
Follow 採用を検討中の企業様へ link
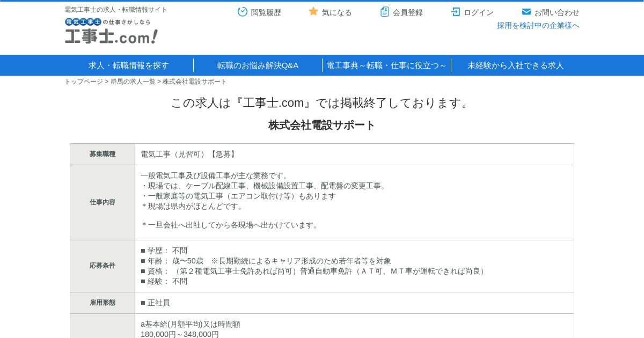tap(538, 25)
